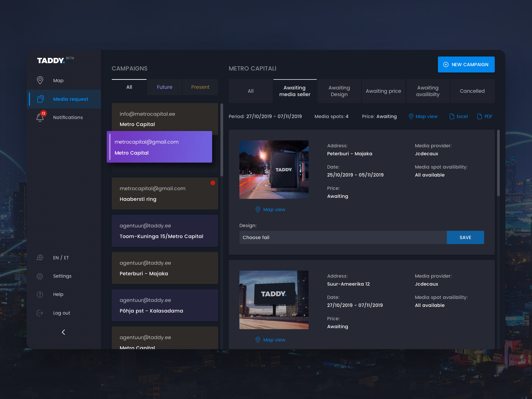Select Toom-Kuninga 15/Metro Capital campaign card
The image size is (532, 399).
click(x=165, y=231)
